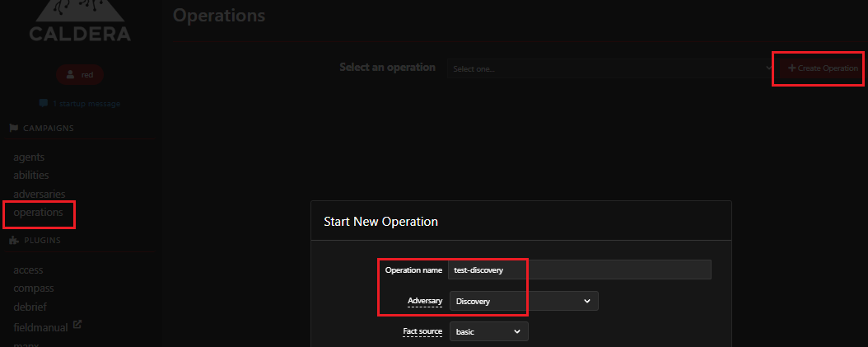
Task: Click the Create Operation button
Action: (x=823, y=68)
